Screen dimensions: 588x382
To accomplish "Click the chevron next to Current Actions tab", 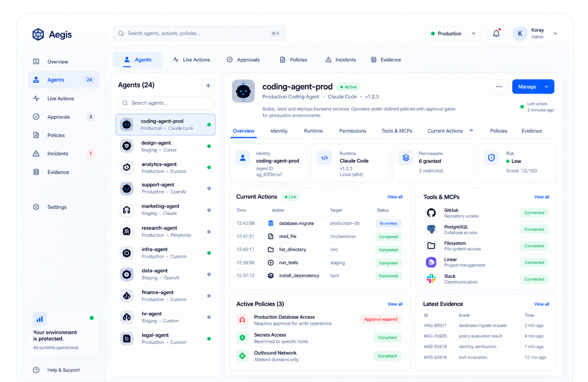I will coord(471,130).
